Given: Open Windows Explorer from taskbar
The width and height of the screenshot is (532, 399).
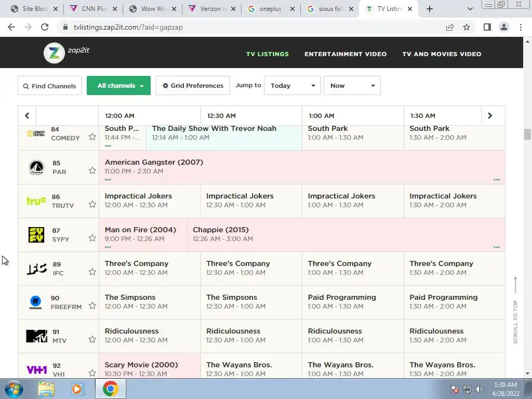Looking at the screenshot, I should click(x=46, y=389).
